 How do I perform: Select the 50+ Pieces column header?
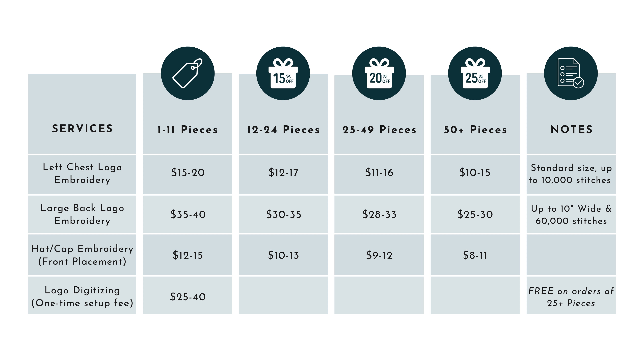[475, 130]
